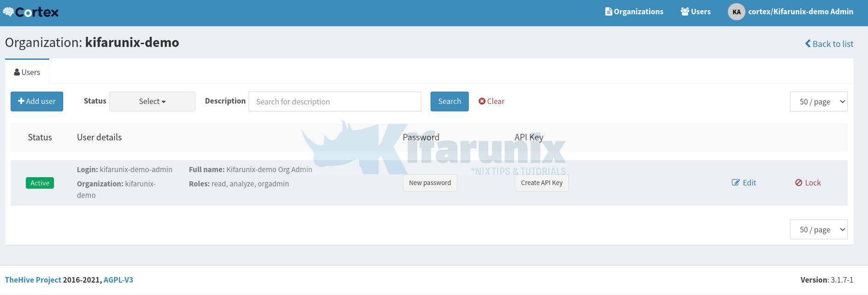This screenshot has width=868, height=295.
Task: Set a New password for user
Action: tap(430, 183)
